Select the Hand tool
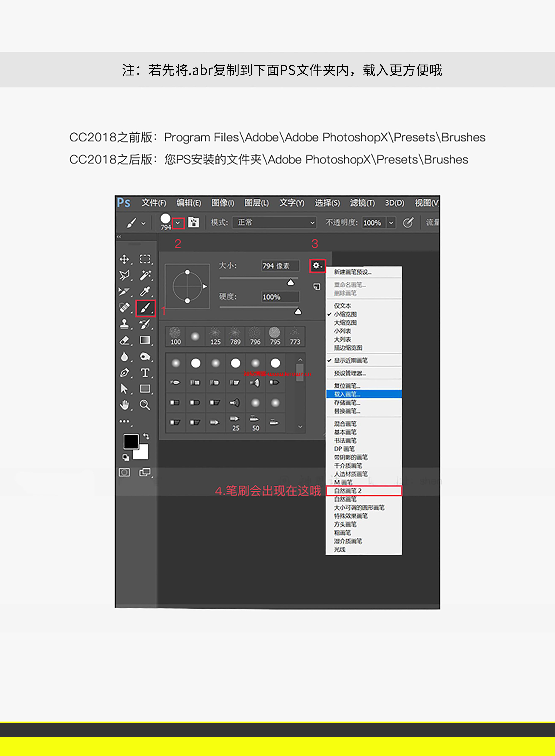 coord(124,405)
